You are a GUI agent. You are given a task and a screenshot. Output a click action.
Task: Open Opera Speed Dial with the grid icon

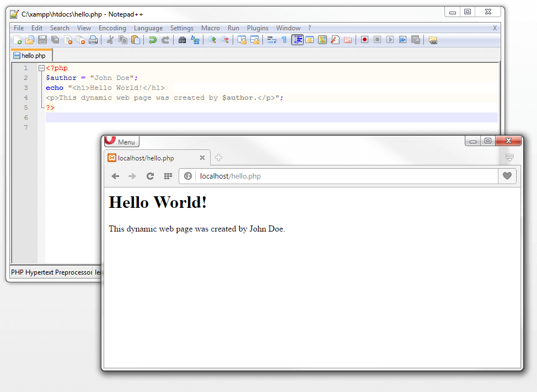(168, 176)
